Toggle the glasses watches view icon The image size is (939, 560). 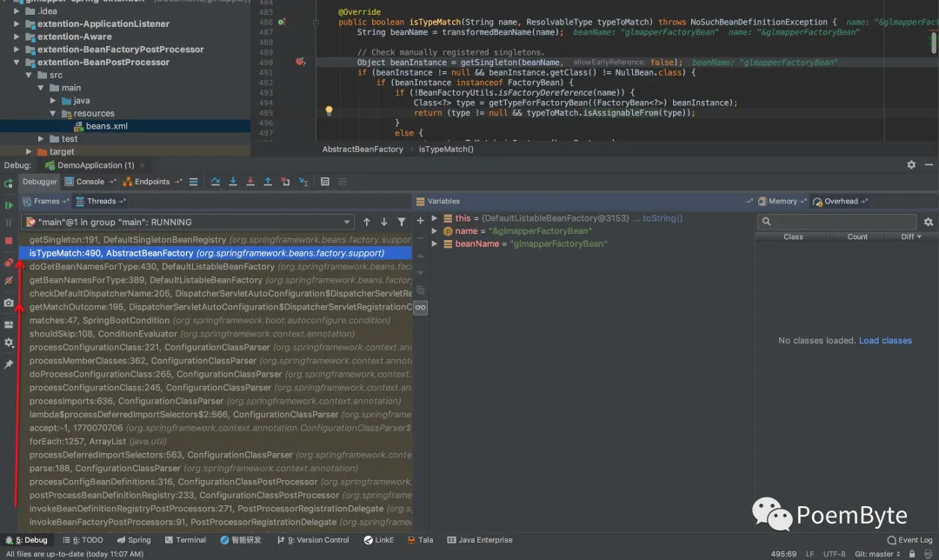(x=421, y=308)
